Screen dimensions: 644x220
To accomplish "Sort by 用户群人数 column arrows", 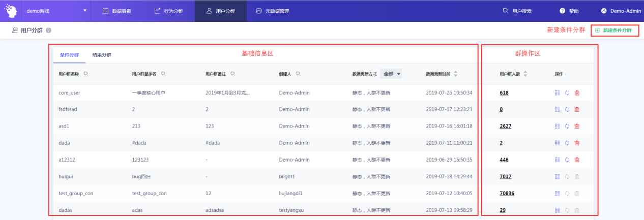I will (x=525, y=74).
